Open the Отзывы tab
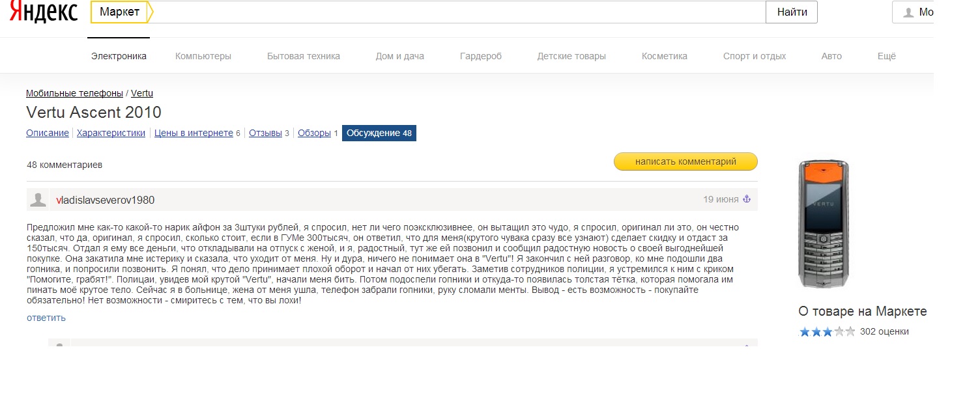 (265, 133)
